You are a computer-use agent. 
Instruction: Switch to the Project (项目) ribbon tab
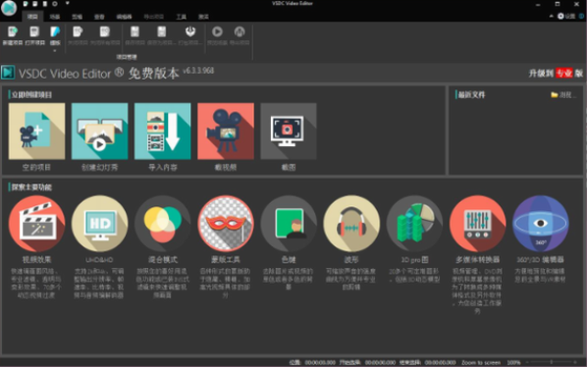pos(32,17)
